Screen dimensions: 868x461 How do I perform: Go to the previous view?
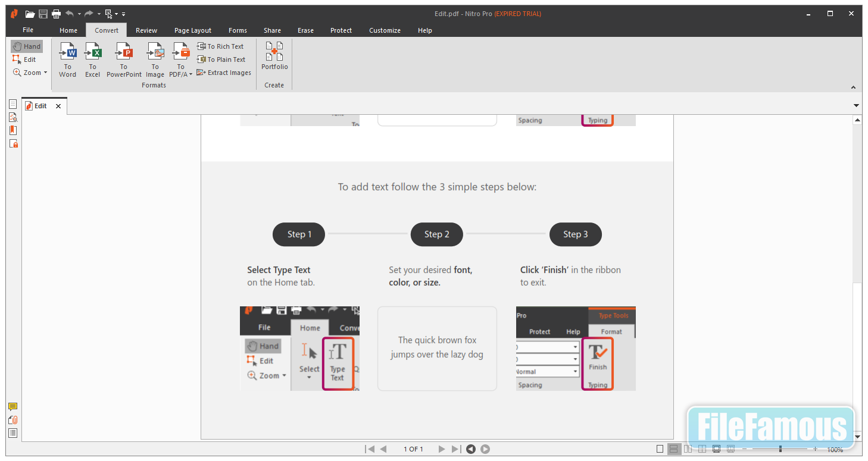[471, 449]
